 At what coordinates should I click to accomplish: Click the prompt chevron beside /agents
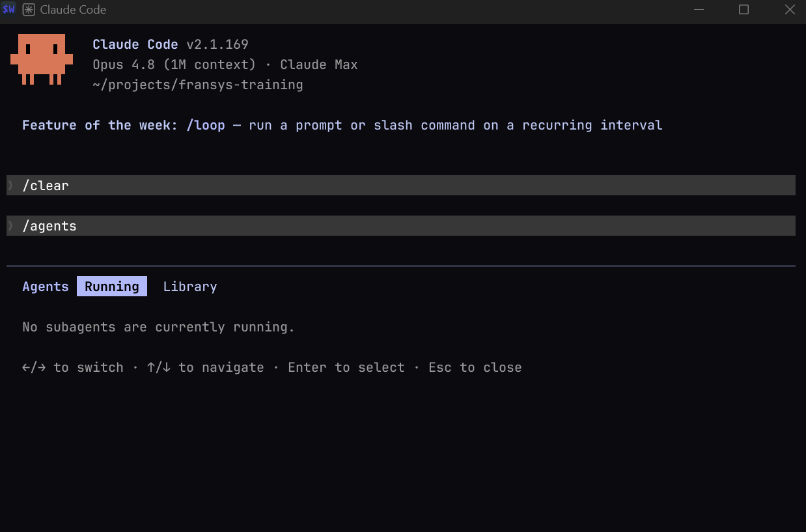(x=11, y=225)
